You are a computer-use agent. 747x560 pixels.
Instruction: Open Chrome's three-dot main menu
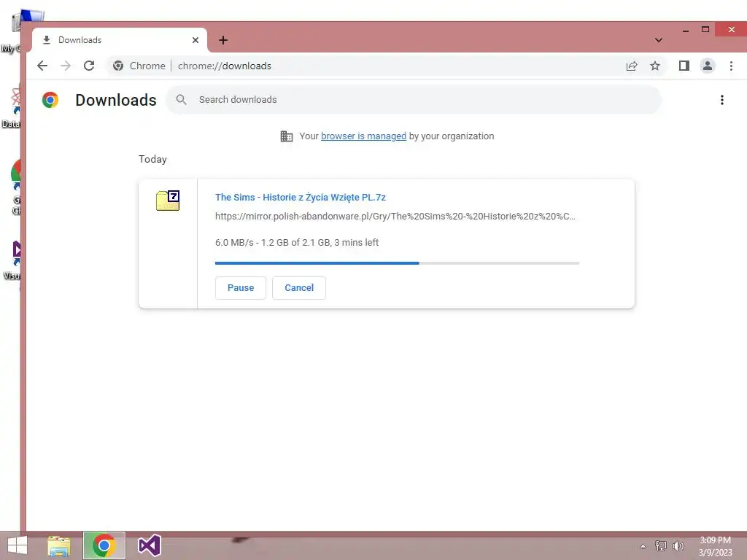point(731,66)
